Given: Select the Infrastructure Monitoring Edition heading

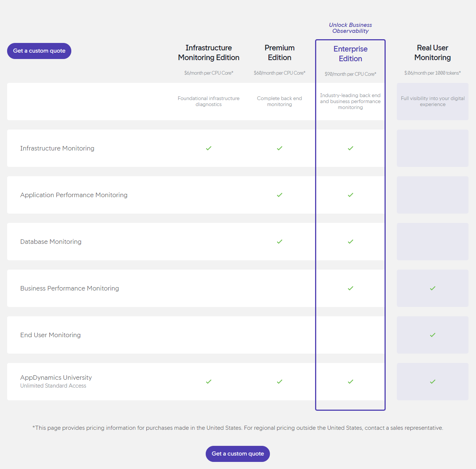Looking at the screenshot, I should pos(209,53).
